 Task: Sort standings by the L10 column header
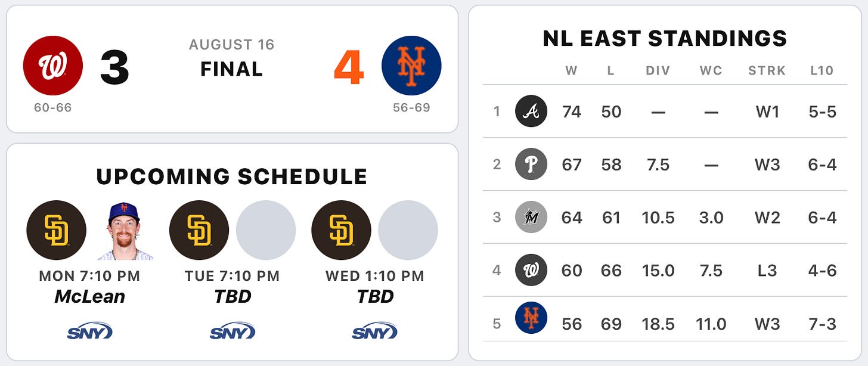[x=821, y=71]
